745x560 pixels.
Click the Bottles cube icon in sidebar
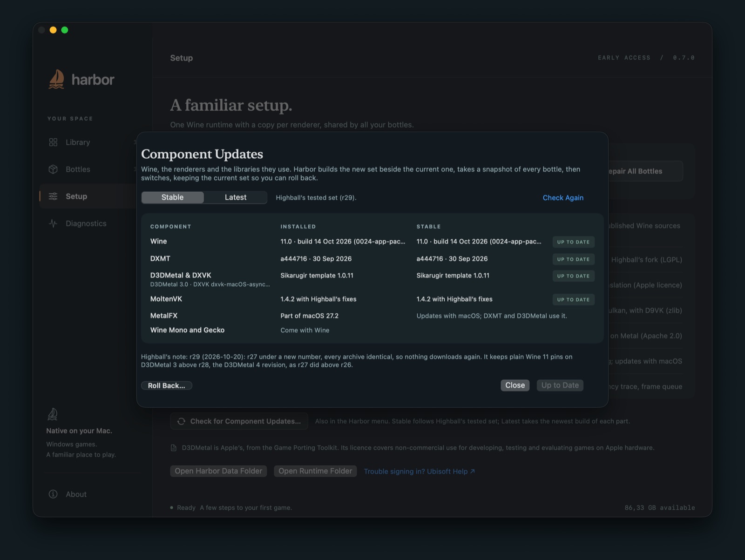(53, 169)
